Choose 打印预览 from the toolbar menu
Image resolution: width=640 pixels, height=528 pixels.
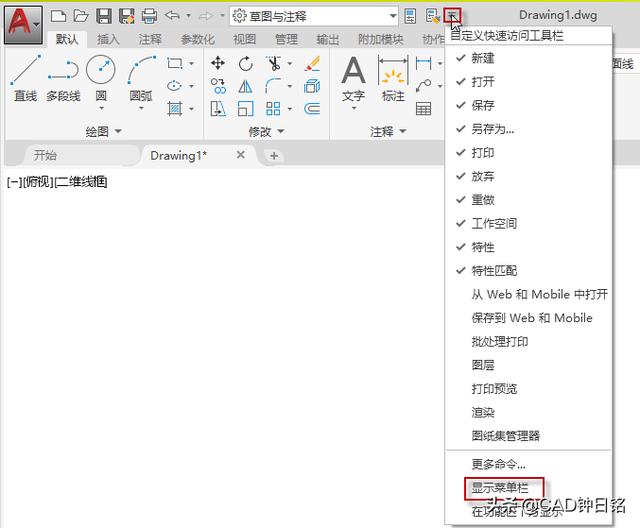[529, 389]
